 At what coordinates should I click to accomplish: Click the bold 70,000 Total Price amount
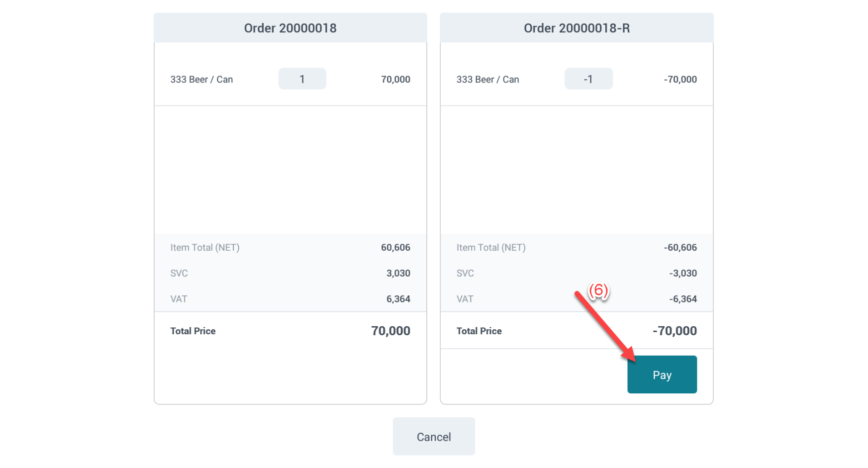(x=390, y=331)
